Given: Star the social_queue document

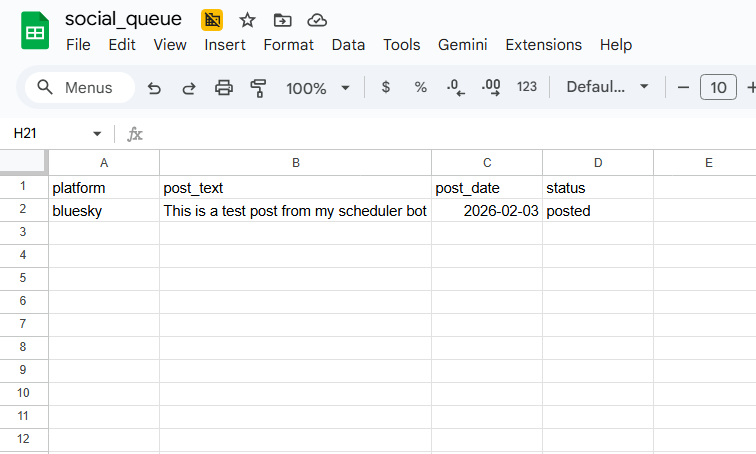Looking at the screenshot, I should [x=247, y=20].
